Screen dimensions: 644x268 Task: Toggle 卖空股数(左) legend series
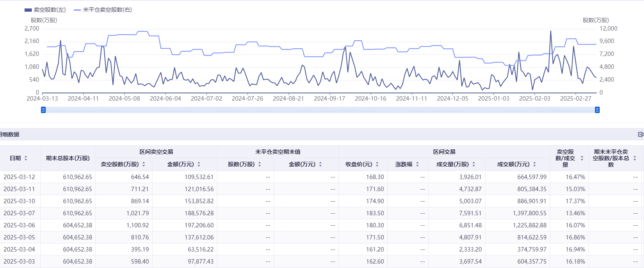(x=45, y=10)
